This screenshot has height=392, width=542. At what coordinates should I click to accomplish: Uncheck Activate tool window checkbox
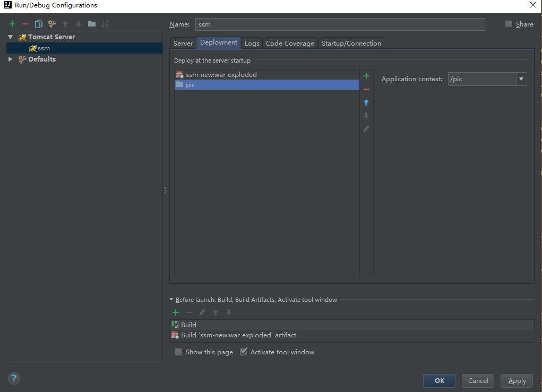[x=244, y=352]
